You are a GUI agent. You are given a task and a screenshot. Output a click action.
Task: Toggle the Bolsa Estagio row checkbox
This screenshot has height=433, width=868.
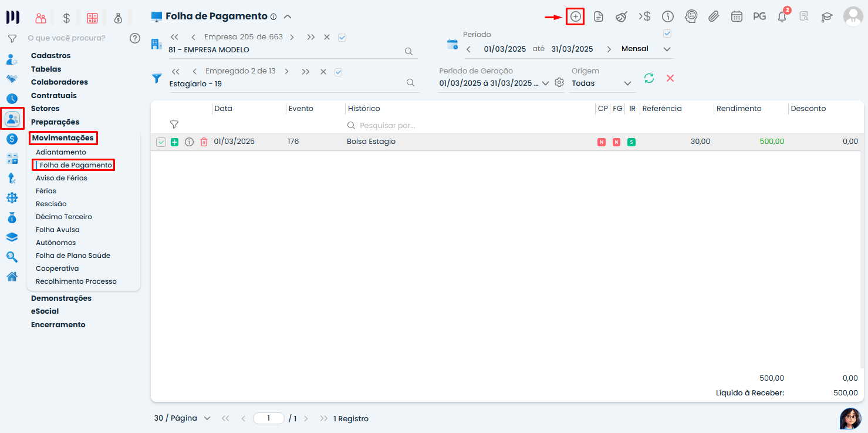coord(161,142)
